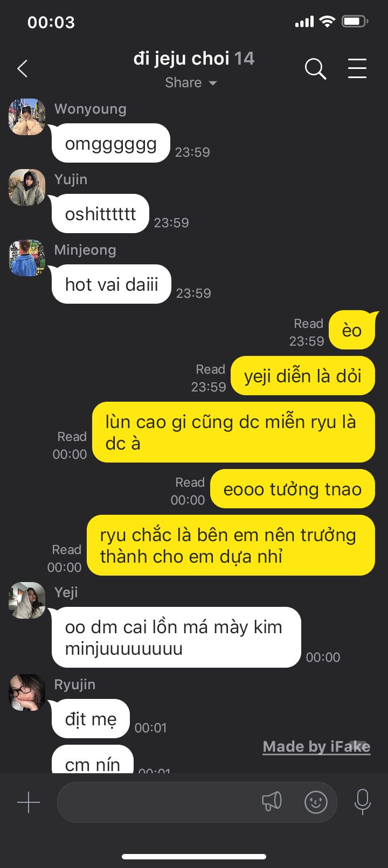Tap the chat title đi jeju choi
The image size is (388, 868).
(182, 58)
